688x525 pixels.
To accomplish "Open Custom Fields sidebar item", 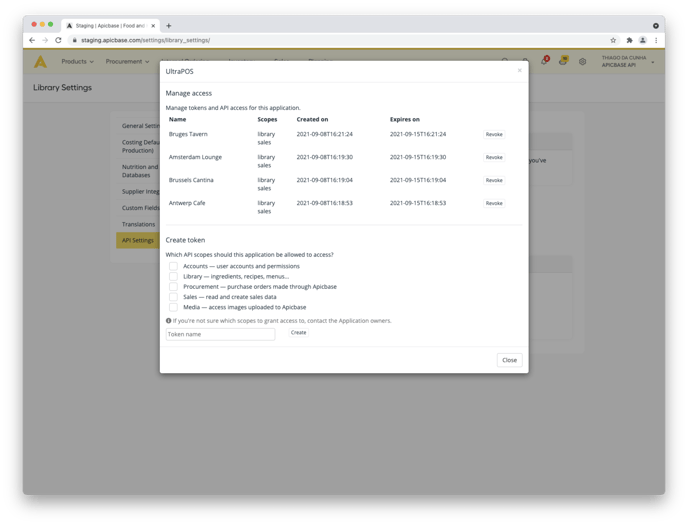I will (x=140, y=207).
